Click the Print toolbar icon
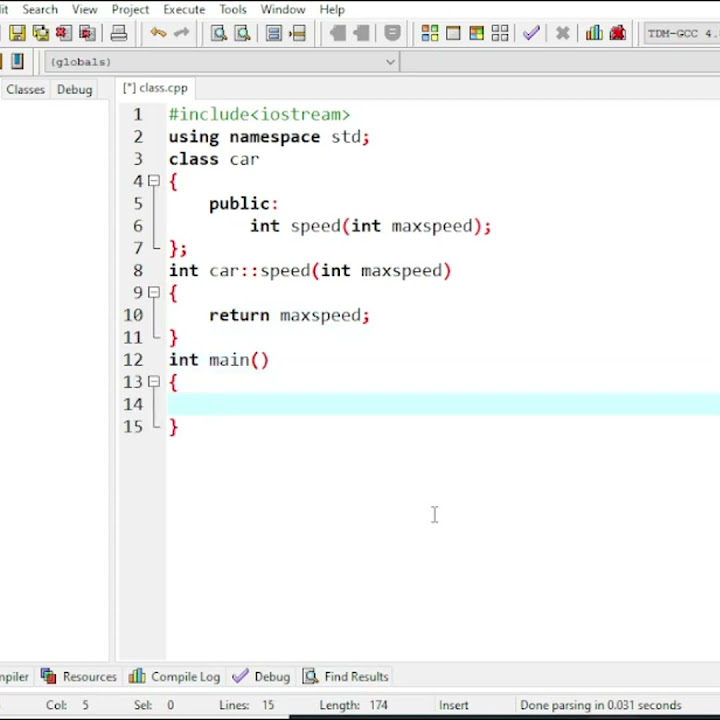This screenshot has width=720, height=720. point(119,33)
